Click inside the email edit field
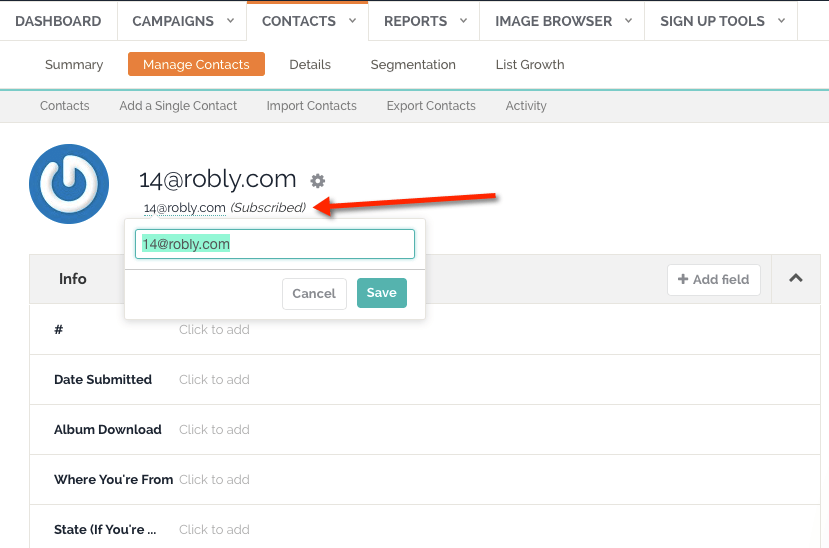 (x=275, y=244)
